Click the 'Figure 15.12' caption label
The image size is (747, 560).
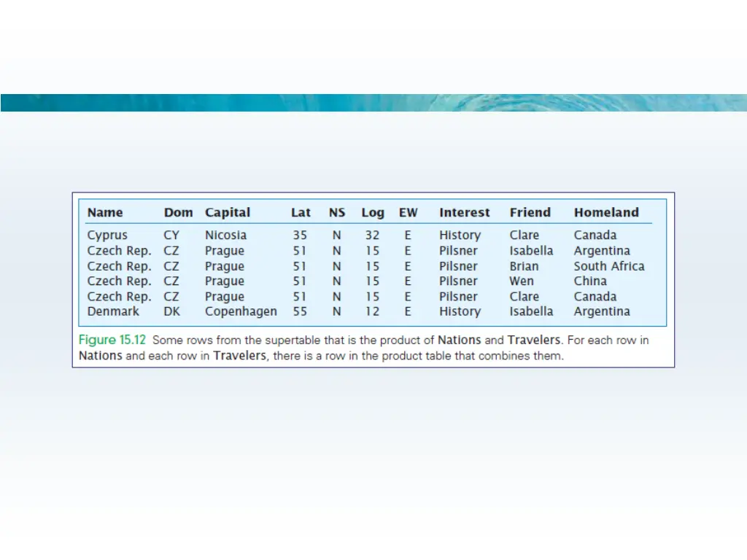(x=112, y=340)
